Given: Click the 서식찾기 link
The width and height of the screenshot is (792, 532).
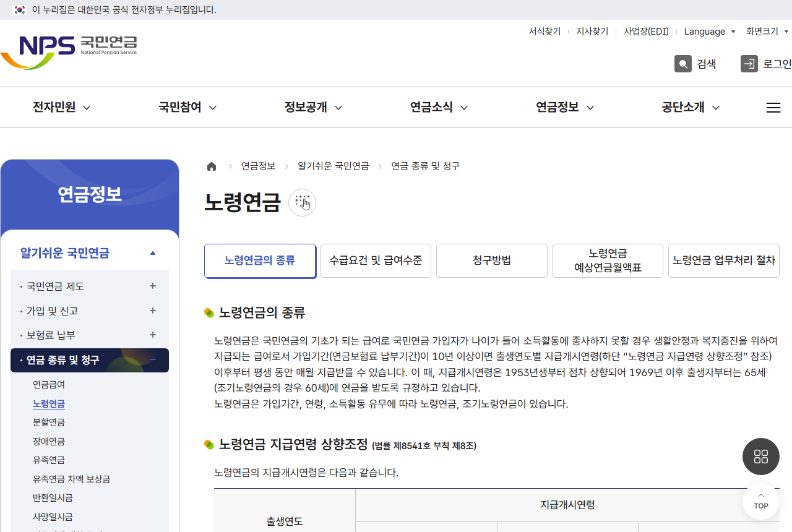Looking at the screenshot, I should click(544, 32).
